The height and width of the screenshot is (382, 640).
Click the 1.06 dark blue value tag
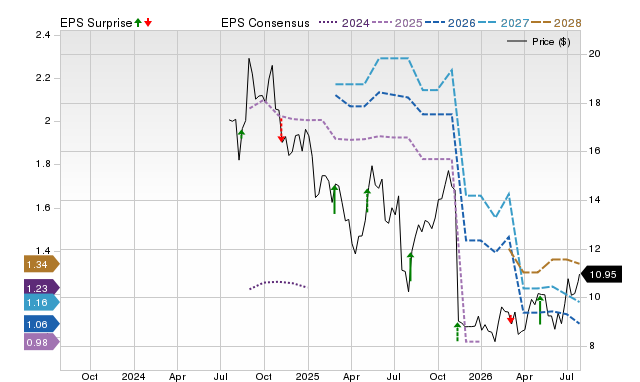pos(42,324)
